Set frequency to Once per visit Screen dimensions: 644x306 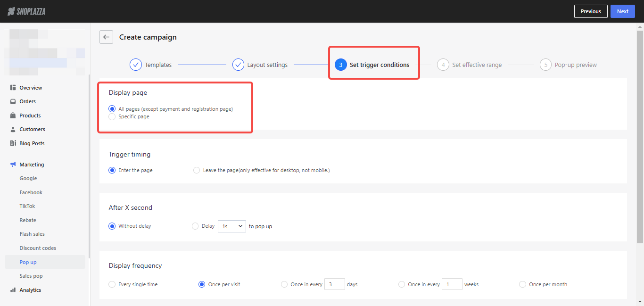pyautogui.click(x=202, y=284)
